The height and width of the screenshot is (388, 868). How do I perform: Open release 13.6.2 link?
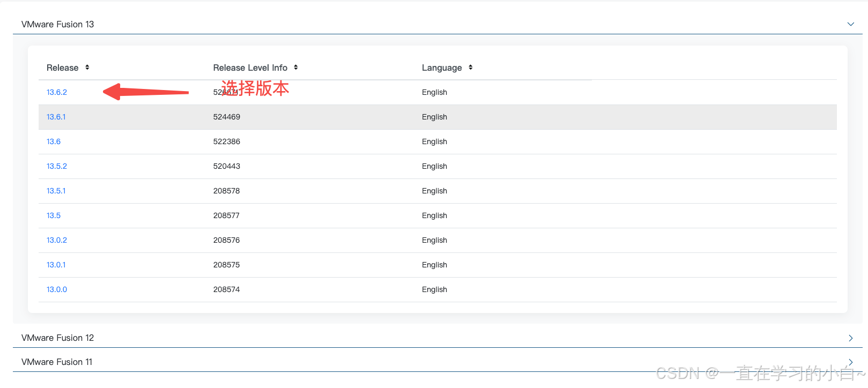(x=57, y=92)
